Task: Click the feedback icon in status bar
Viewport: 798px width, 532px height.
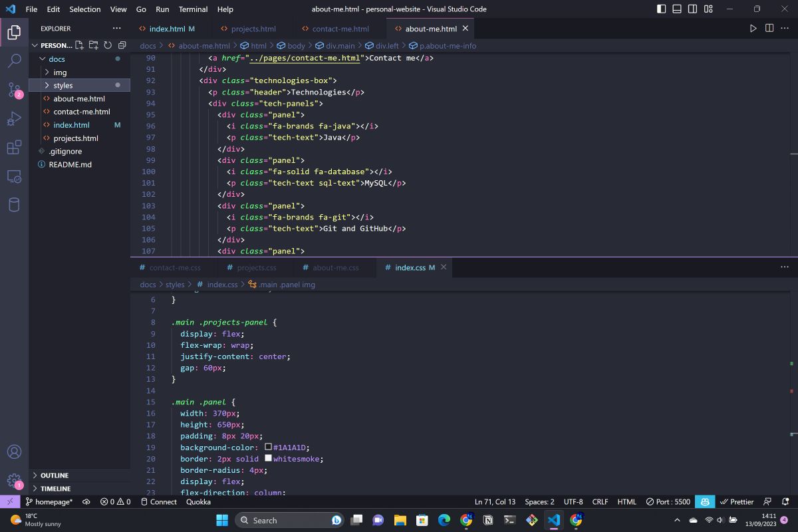Action: click(x=768, y=501)
